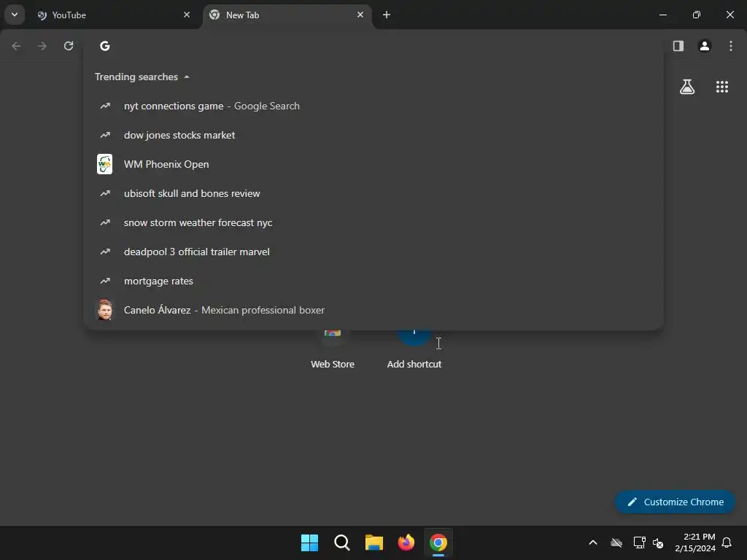Open the side panel
The width and height of the screenshot is (747, 560).
678,46
